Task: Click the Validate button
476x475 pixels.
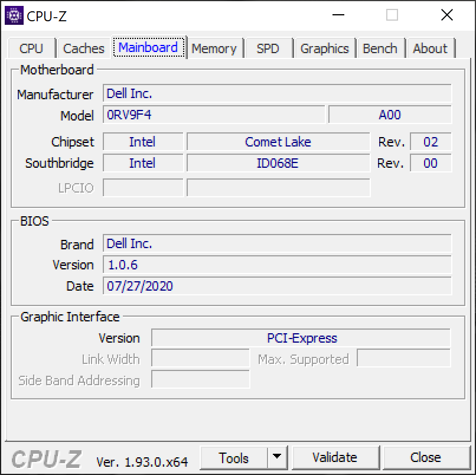Action: [x=335, y=458]
